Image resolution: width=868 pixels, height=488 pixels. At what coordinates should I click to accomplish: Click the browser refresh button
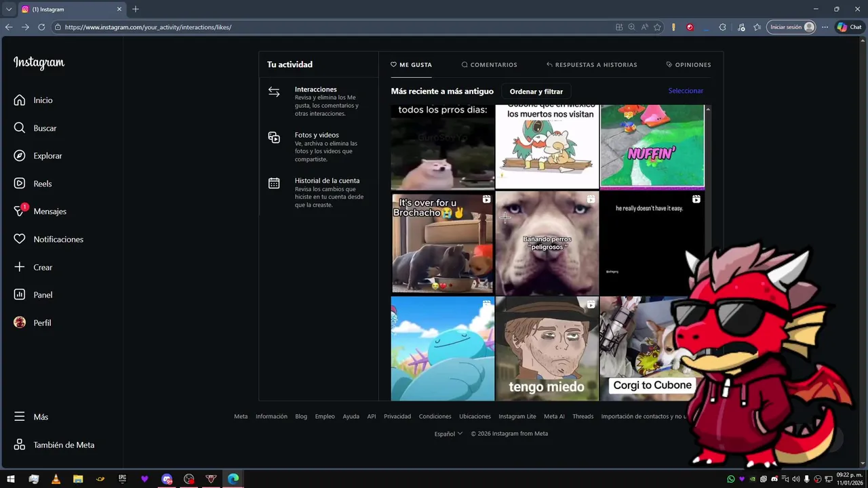coord(41,27)
